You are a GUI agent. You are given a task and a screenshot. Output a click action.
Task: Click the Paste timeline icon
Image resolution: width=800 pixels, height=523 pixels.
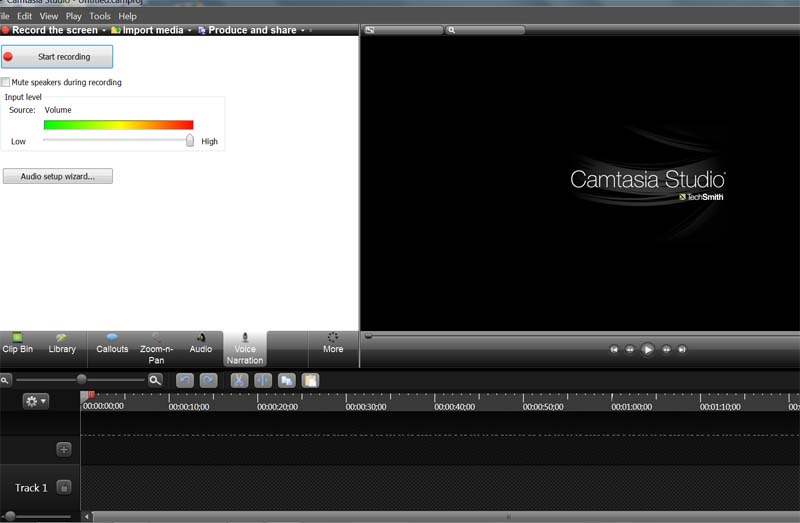[x=310, y=381]
